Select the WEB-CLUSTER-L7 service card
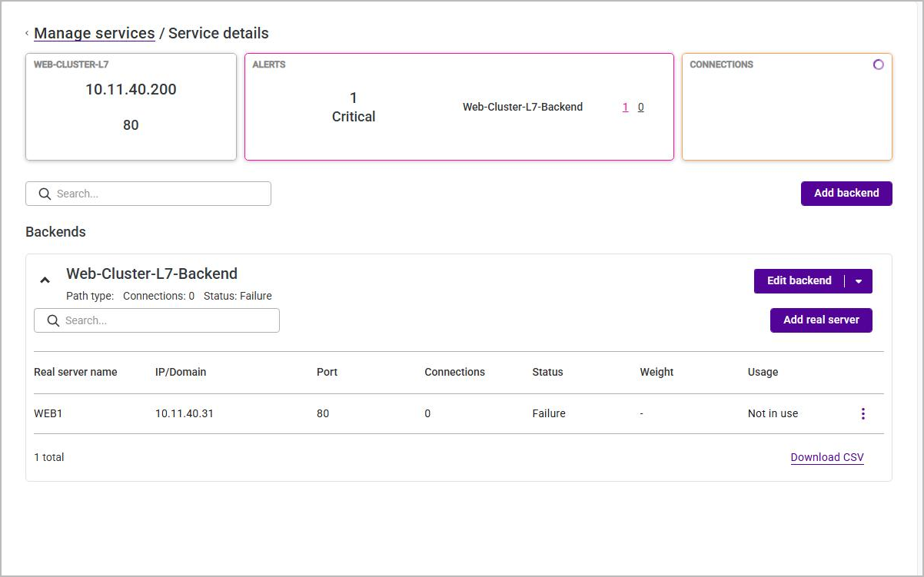Image resolution: width=924 pixels, height=577 pixels. pyautogui.click(x=131, y=107)
